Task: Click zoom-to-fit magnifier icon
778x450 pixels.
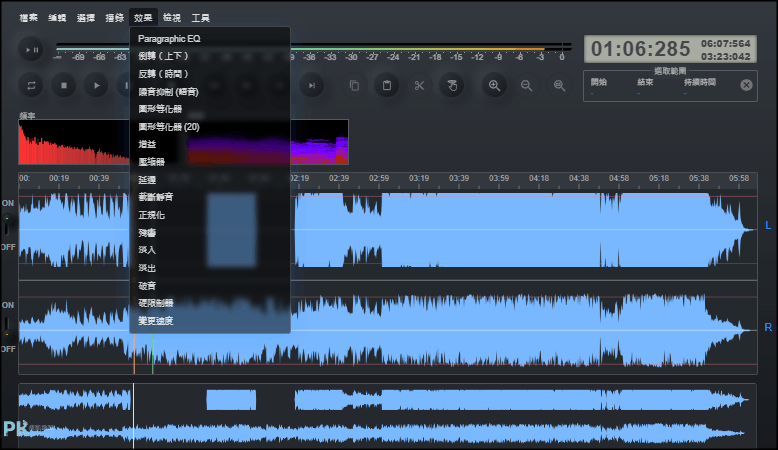Action: (560, 85)
